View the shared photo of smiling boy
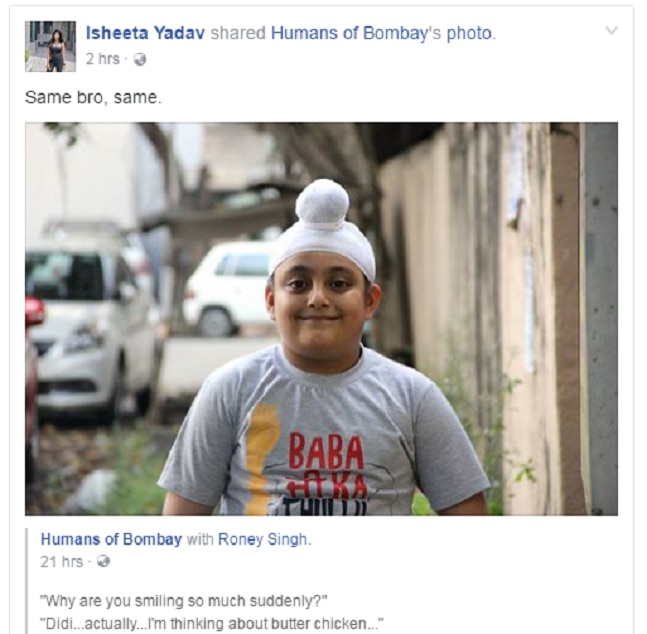This screenshot has width=647, height=634. pos(321,319)
